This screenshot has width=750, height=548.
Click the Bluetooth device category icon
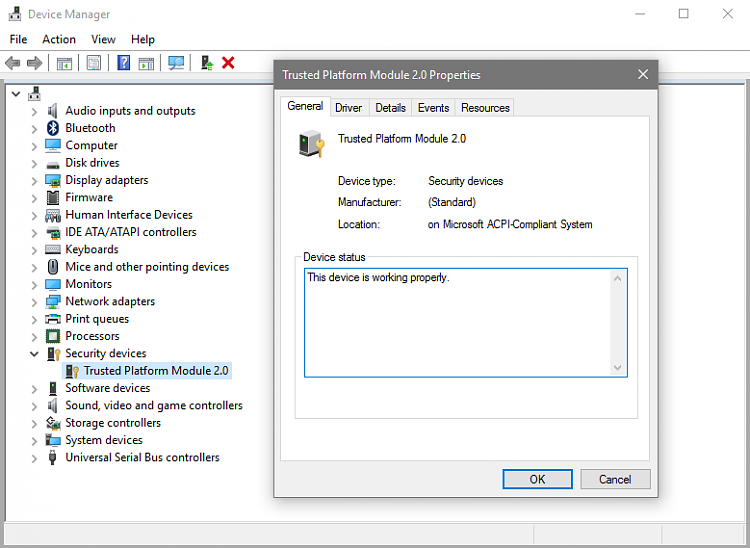pos(53,128)
